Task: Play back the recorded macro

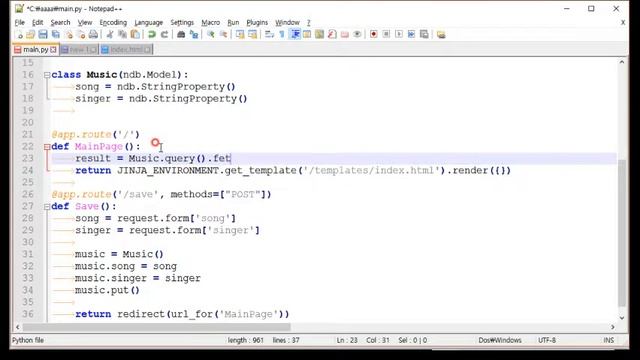Action: tap(399, 35)
